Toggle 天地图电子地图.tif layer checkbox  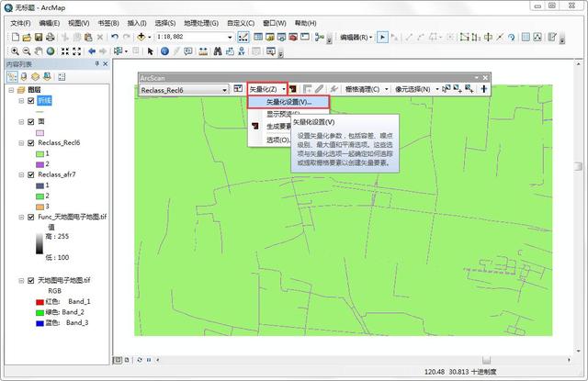pyautogui.click(x=31, y=280)
